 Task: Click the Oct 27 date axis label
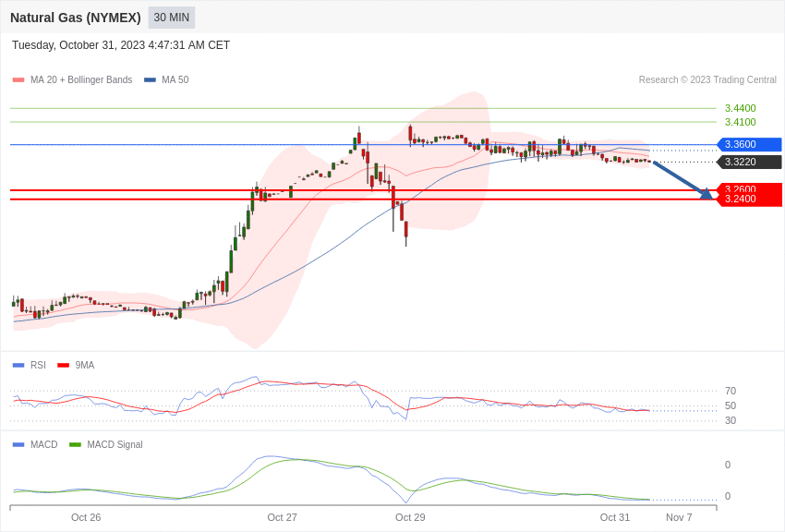(282, 517)
